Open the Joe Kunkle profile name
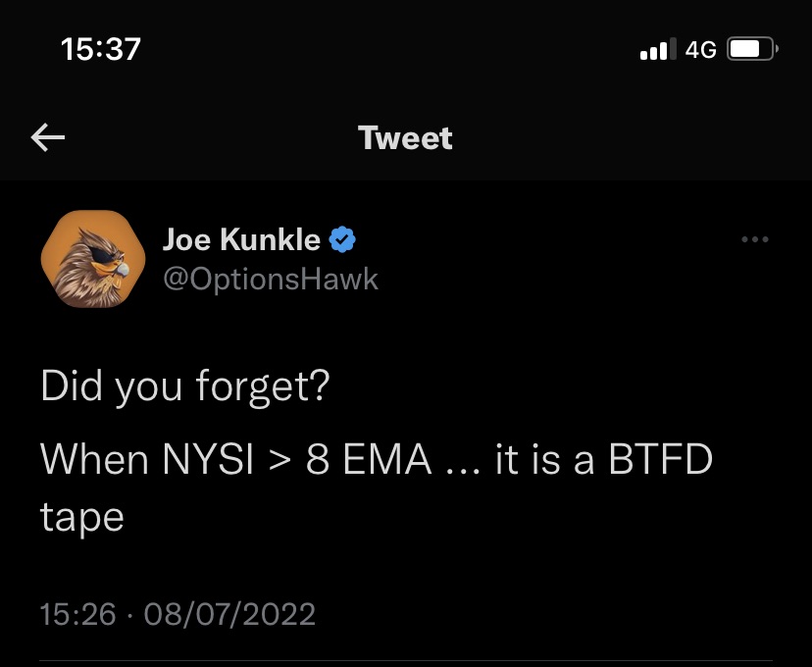The height and width of the screenshot is (667, 812). click(241, 239)
